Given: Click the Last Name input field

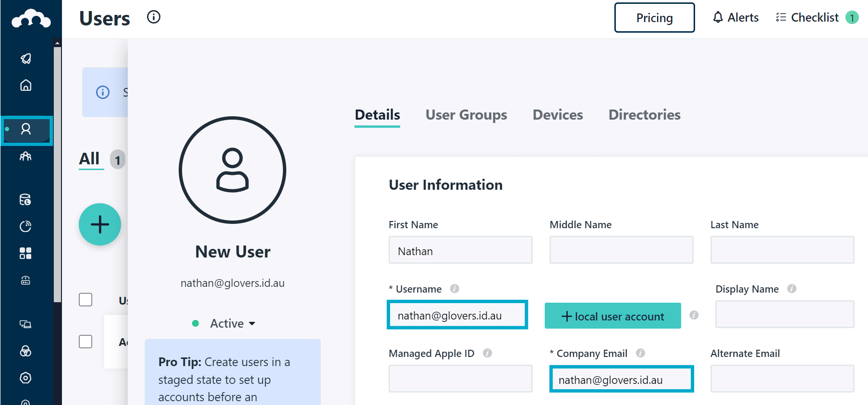Looking at the screenshot, I should [782, 250].
